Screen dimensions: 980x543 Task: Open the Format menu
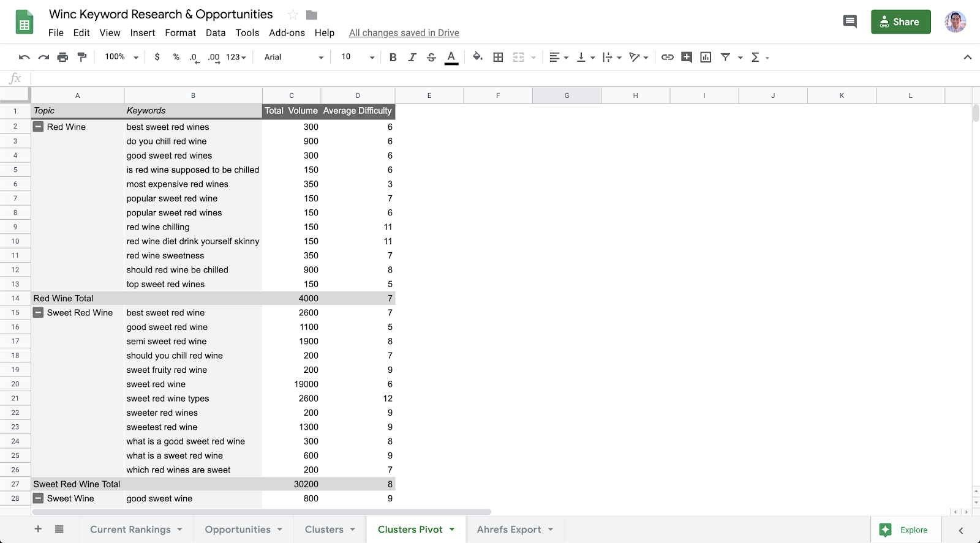(x=181, y=33)
